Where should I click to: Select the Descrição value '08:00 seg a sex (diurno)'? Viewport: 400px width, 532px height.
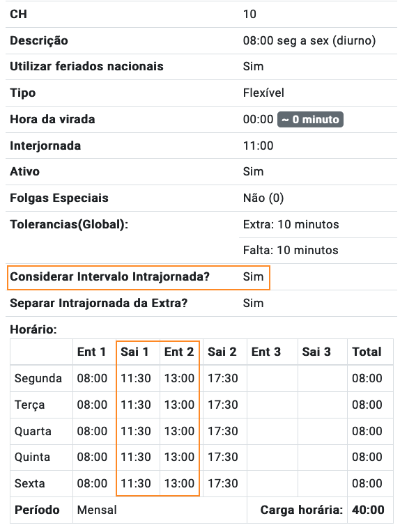pyautogui.click(x=309, y=40)
